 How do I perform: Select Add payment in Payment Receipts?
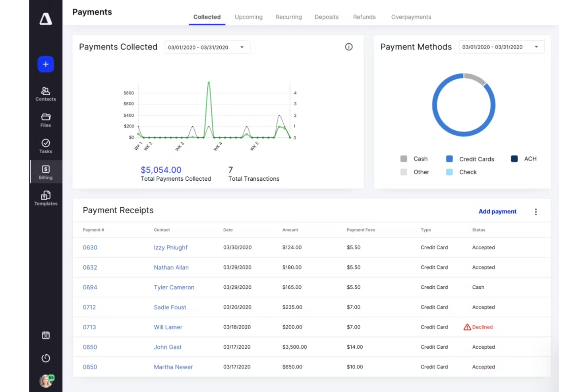click(497, 211)
